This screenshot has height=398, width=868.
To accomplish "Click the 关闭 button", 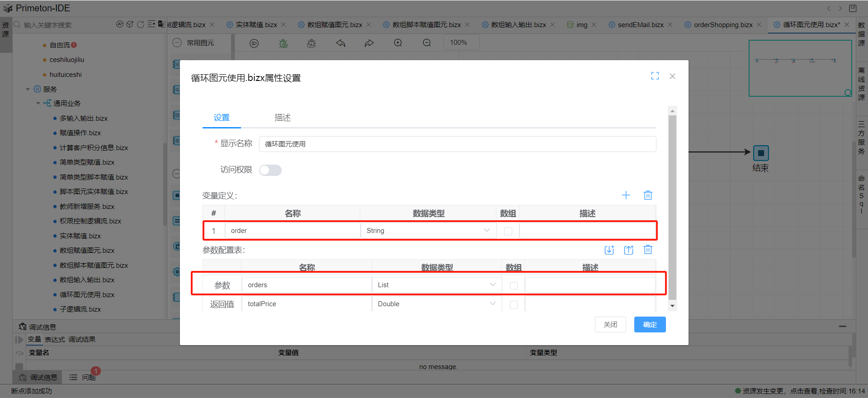I will pos(610,325).
